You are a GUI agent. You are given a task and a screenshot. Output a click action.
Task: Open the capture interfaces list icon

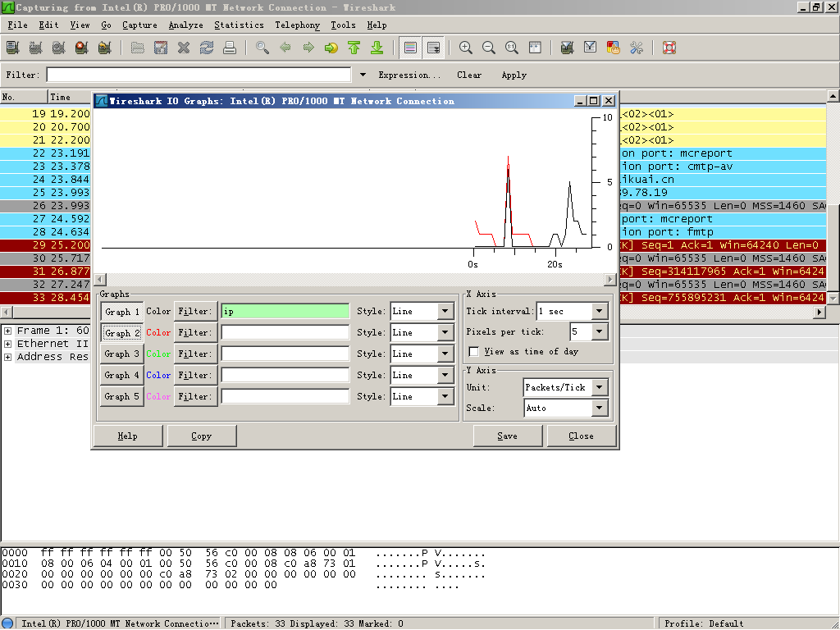13,48
